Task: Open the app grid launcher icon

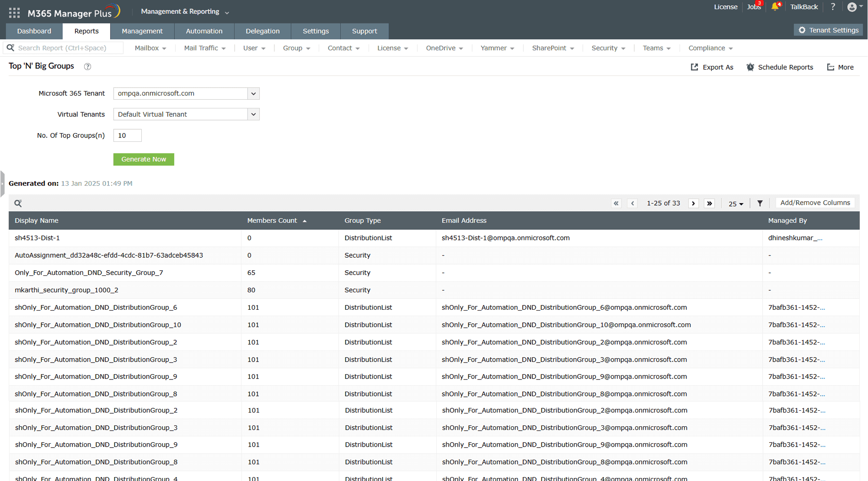Action: pyautogui.click(x=14, y=13)
